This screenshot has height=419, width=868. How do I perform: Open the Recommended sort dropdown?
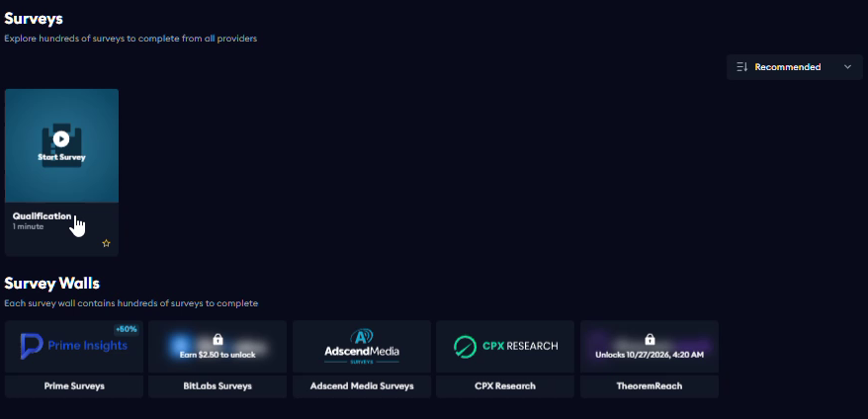pyautogui.click(x=795, y=67)
